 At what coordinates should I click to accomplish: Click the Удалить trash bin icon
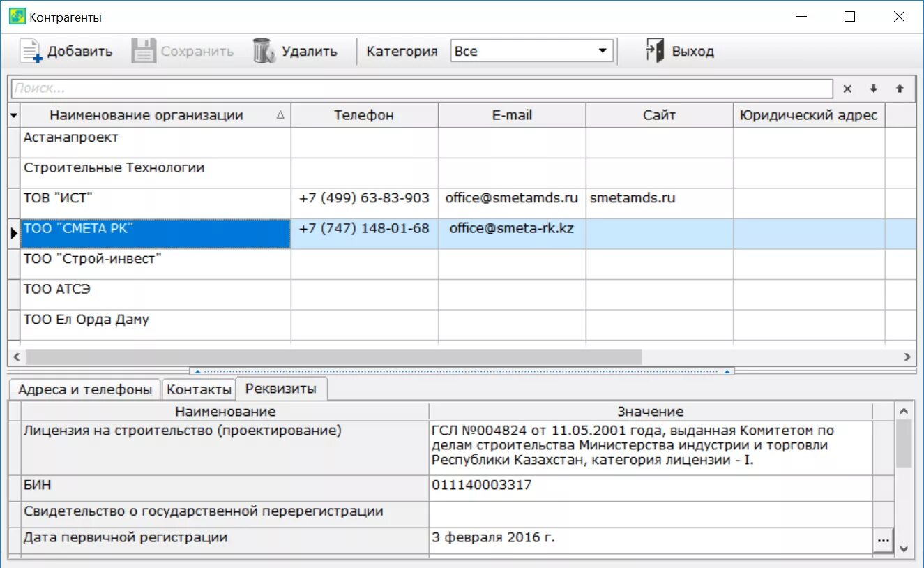tap(264, 51)
